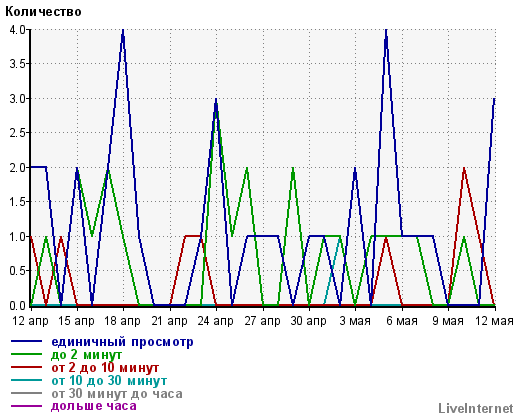Click the "30 апр" date axis label
520x418 pixels.
tap(308, 321)
